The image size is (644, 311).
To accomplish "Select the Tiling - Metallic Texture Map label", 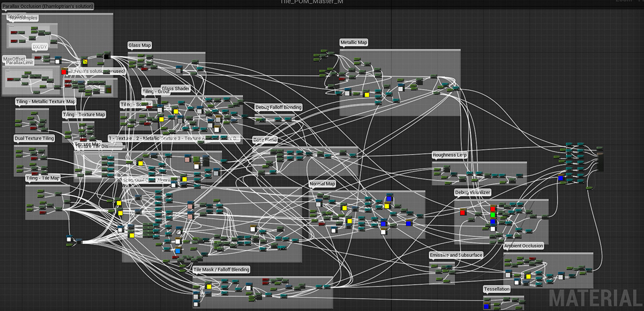I will (45, 102).
